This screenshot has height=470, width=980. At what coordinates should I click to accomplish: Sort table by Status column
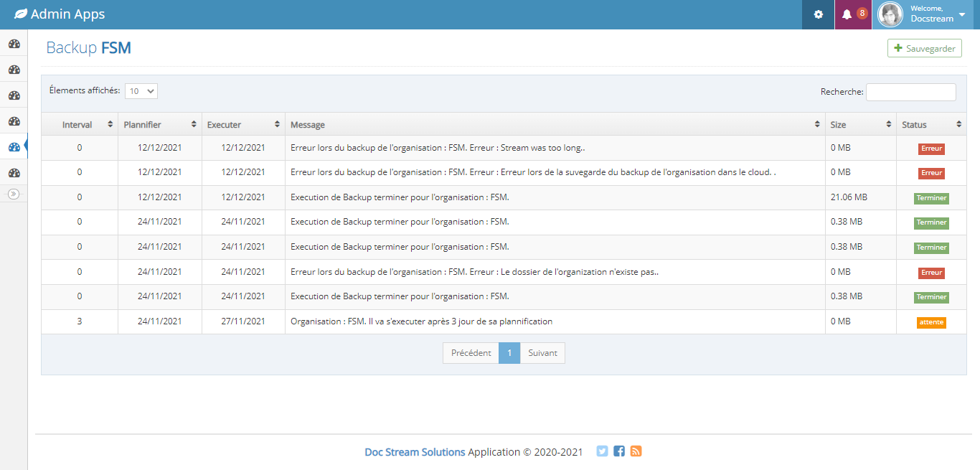point(932,124)
